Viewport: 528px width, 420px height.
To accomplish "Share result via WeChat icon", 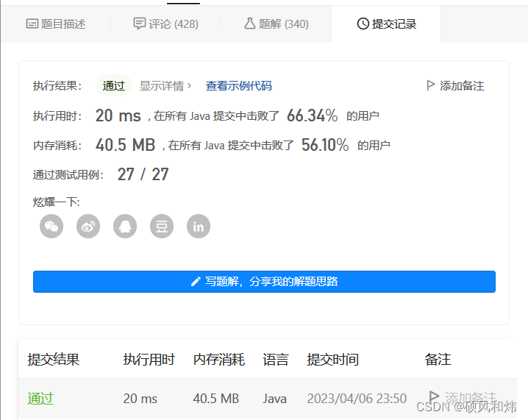I will (x=51, y=227).
